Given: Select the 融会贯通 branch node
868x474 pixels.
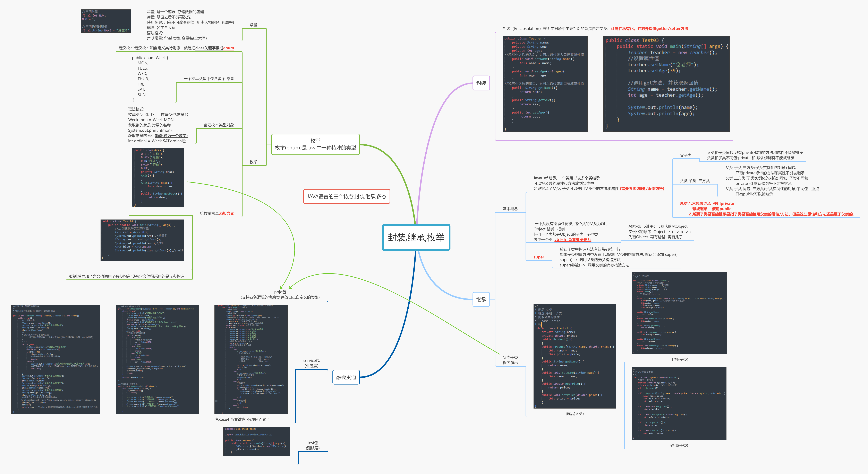Looking at the screenshot, I should 346,377.
